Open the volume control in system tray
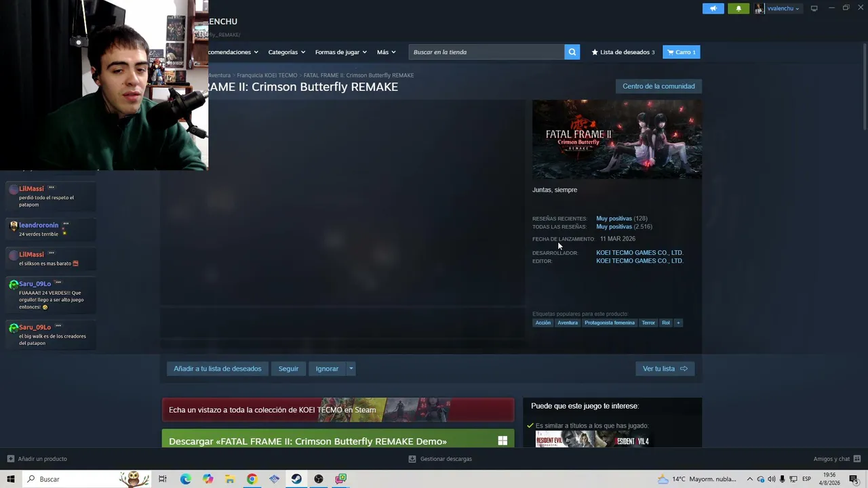 click(771, 479)
